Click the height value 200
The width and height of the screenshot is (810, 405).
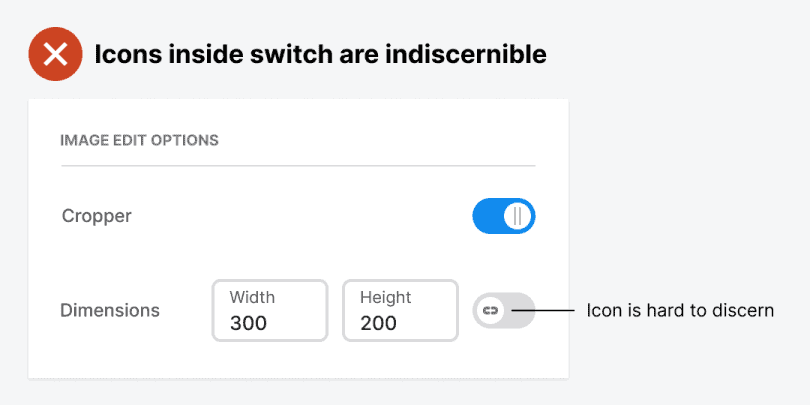379,323
